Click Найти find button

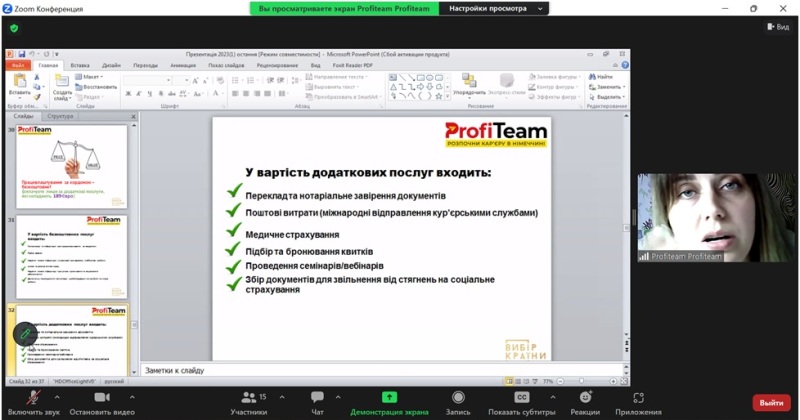[x=601, y=77]
